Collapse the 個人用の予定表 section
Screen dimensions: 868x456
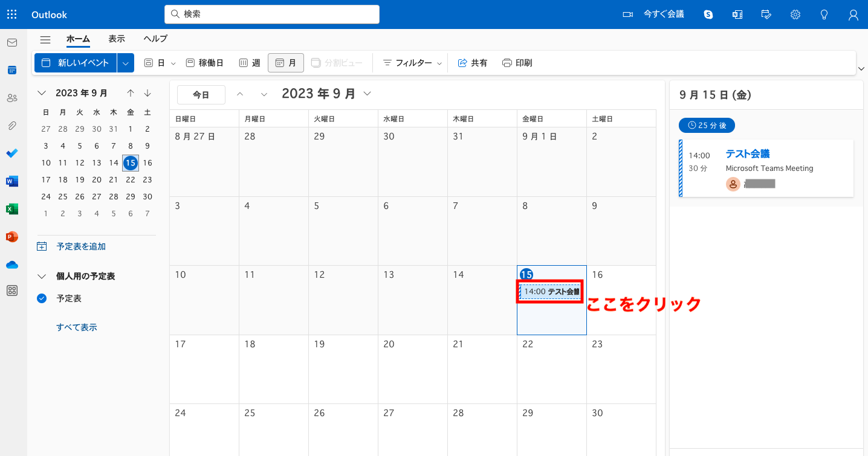pos(41,276)
